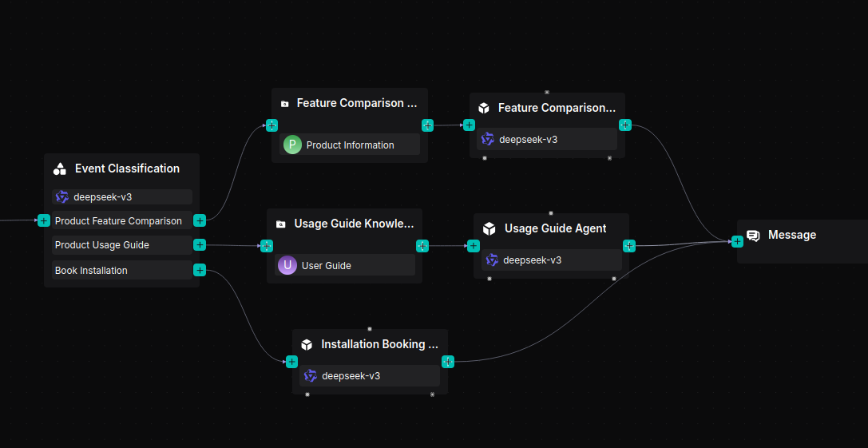Click the Usage Guide Knowledge folder icon

[280, 224]
